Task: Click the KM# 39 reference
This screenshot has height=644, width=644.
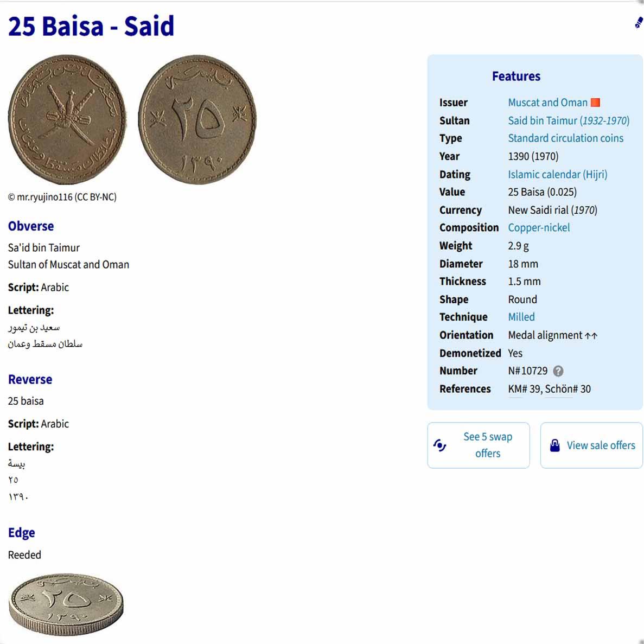Action: coord(525,389)
